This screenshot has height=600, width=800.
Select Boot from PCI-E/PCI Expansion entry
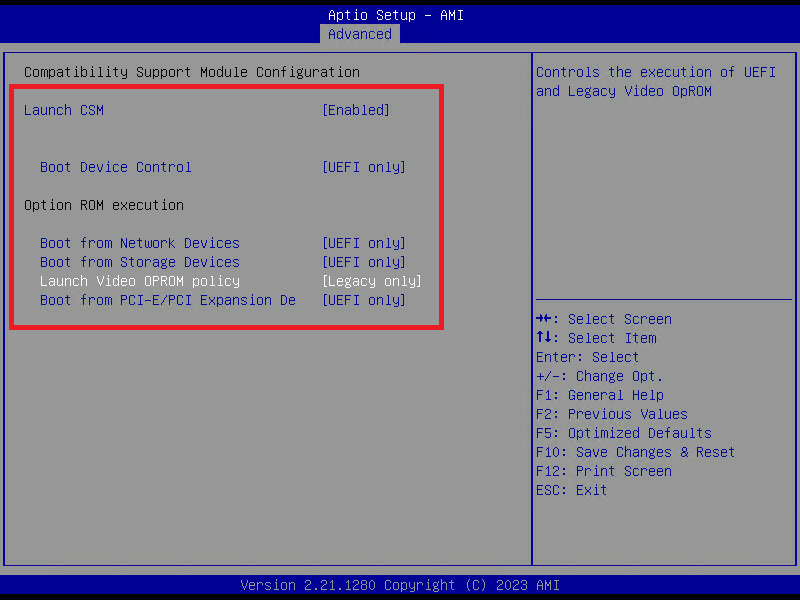[x=168, y=300]
